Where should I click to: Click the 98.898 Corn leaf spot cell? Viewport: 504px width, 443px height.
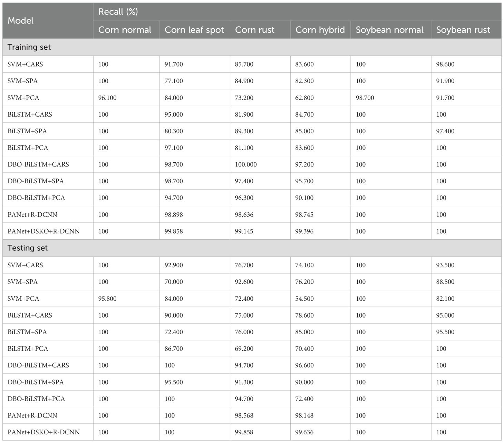pos(174,215)
